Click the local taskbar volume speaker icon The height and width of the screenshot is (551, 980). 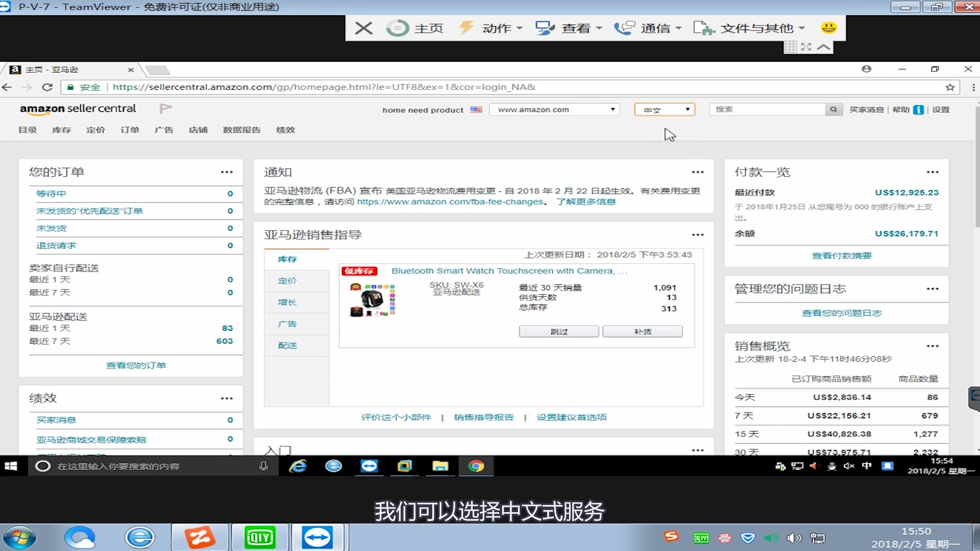(x=794, y=538)
